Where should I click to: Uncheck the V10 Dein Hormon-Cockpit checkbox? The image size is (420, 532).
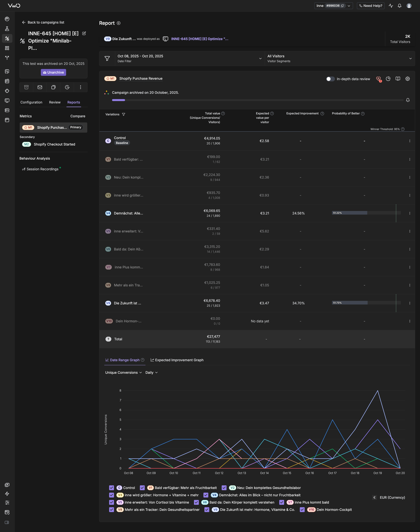click(302, 510)
